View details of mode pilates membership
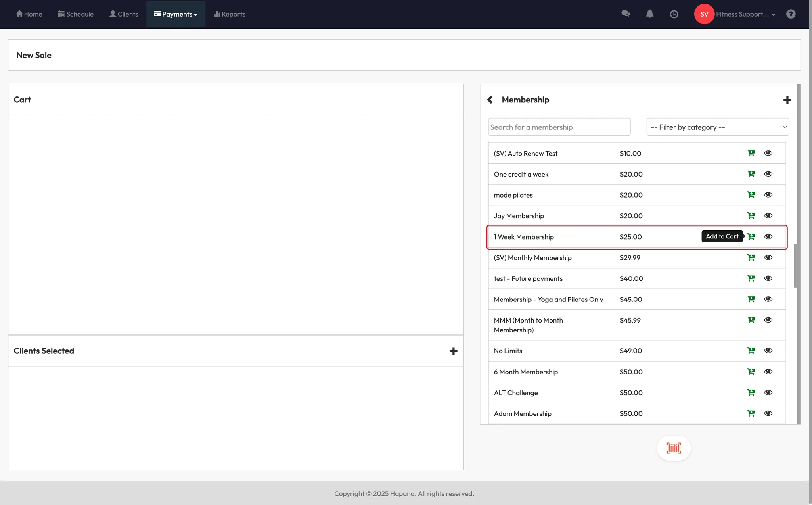Image resolution: width=812 pixels, height=505 pixels. click(768, 195)
